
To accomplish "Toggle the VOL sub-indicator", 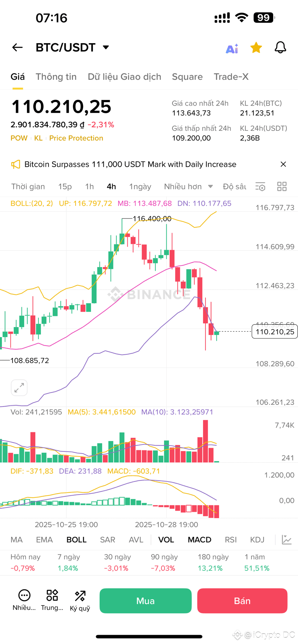I will click(x=166, y=540).
